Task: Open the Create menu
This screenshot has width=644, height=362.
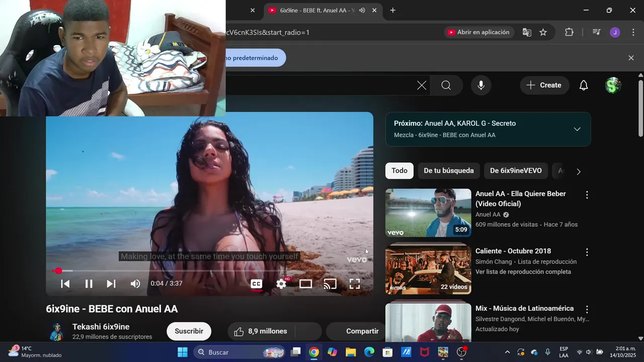Action: click(x=544, y=85)
